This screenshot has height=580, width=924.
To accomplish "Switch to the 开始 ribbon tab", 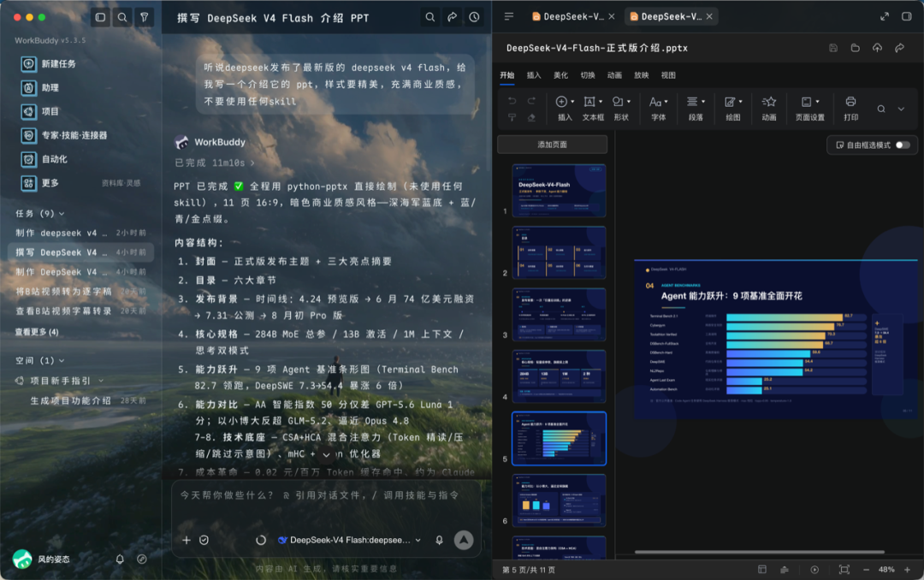I will click(x=506, y=75).
